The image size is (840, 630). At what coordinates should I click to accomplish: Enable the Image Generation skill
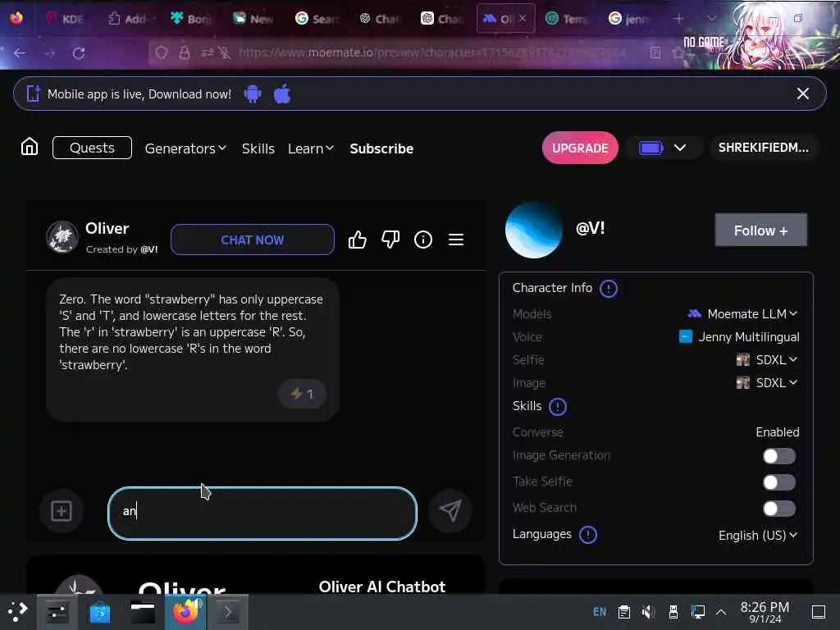(779, 456)
